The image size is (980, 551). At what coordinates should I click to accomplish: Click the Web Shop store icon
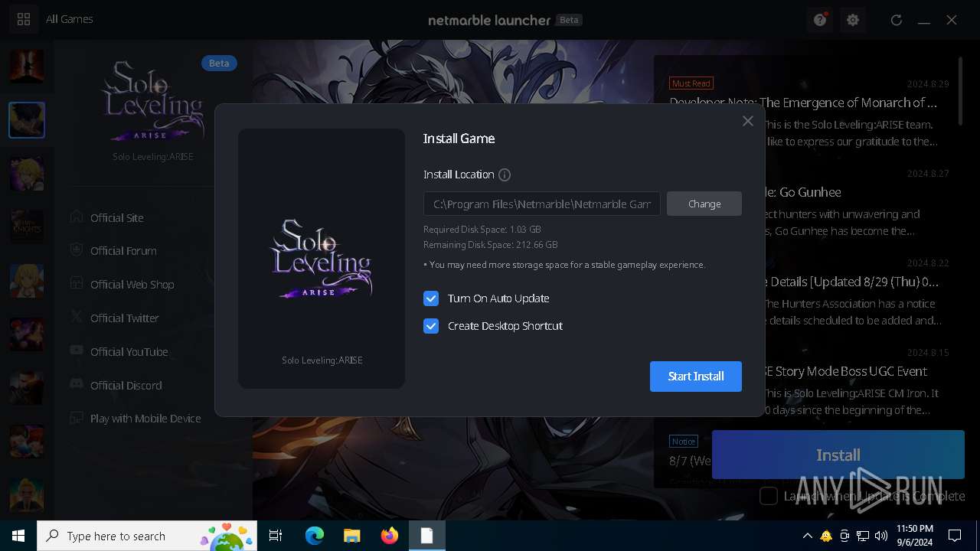click(x=77, y=283)
